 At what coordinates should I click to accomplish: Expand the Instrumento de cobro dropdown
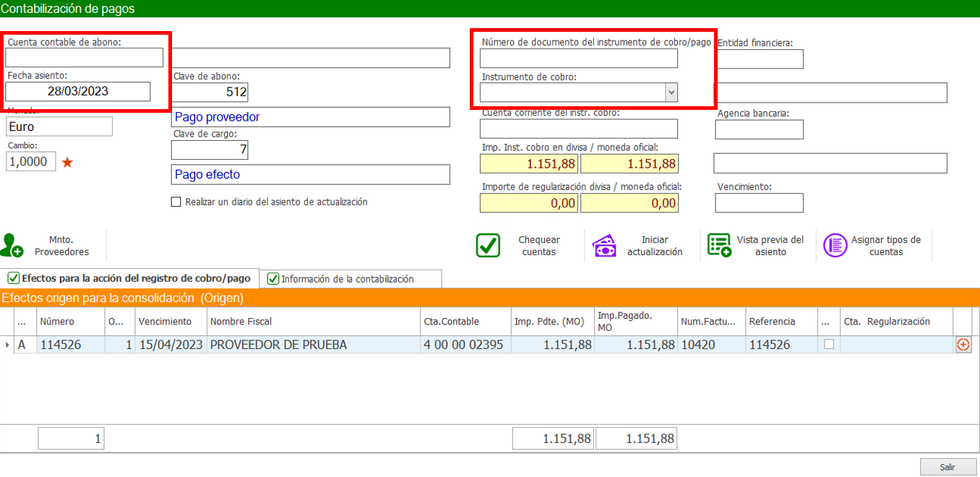click(671, 93)
